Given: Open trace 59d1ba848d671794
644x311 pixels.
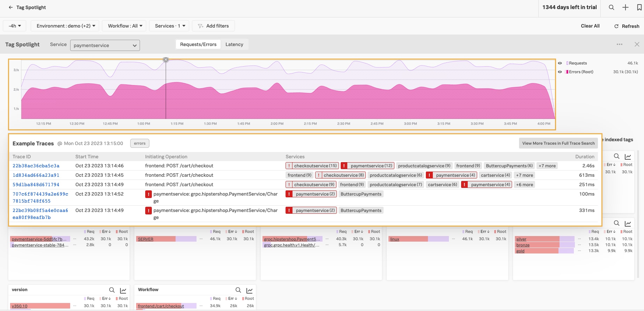Looking at the screenshot, I should pyautogui.click(x=36, y=184).
